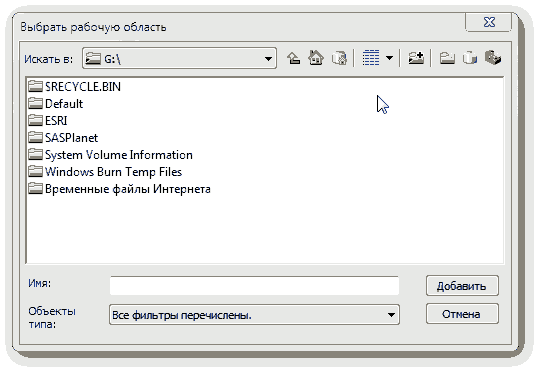Jump to the home folder
This screenshot has width=539, height=372.
(x=316, y=58)
